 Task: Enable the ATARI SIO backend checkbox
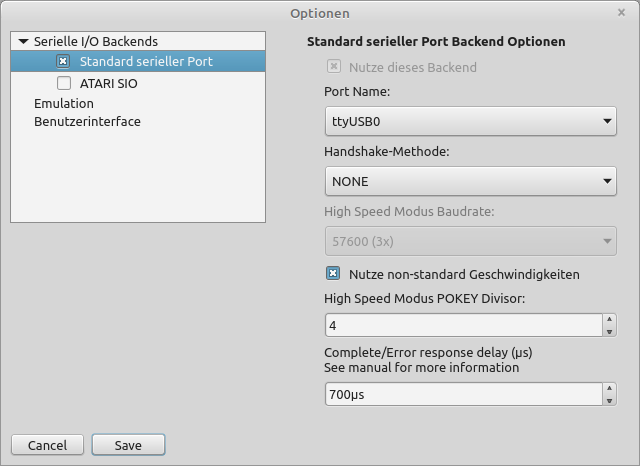click(x=64, y=83)
